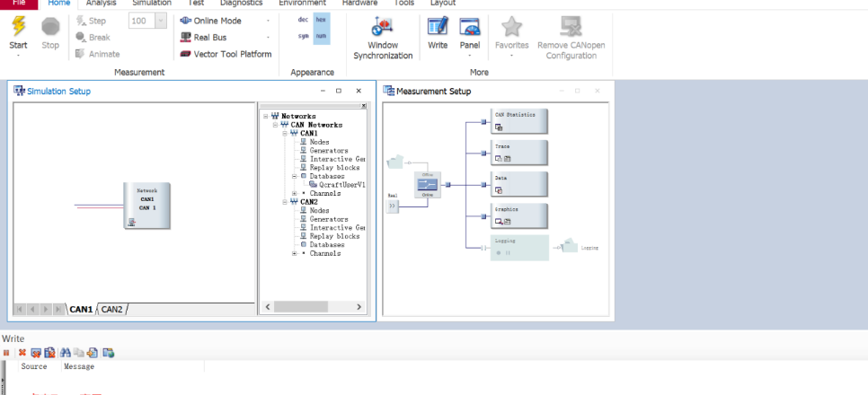Switch to the CAN2 sheet tab
The height and width of the screenshot is (395, 868).
tap(111, 309)
